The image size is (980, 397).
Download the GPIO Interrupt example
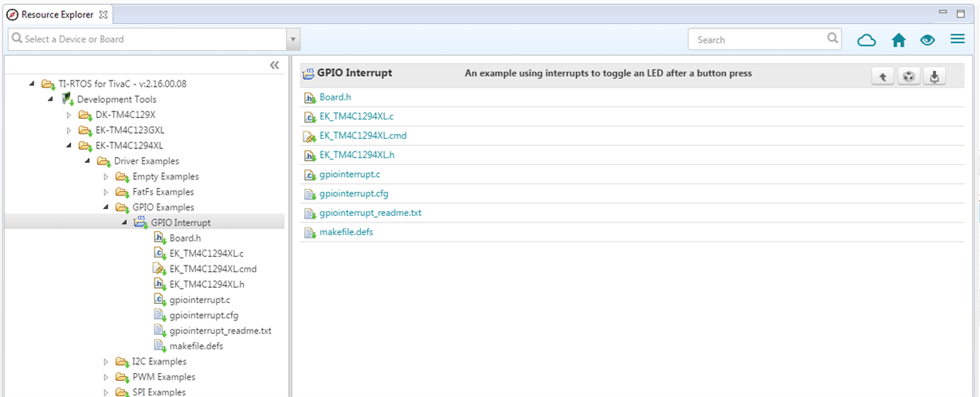[935, 77]
